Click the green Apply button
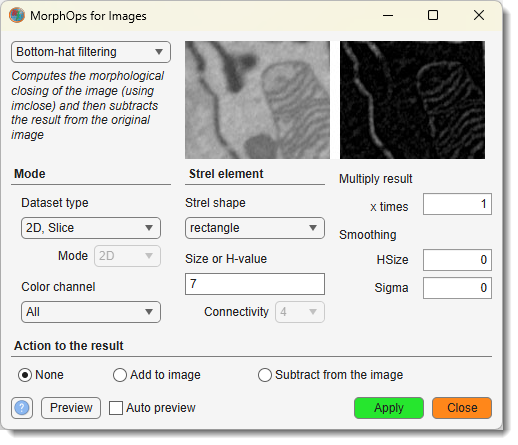The image size is (518, 445). pos(389,408)
